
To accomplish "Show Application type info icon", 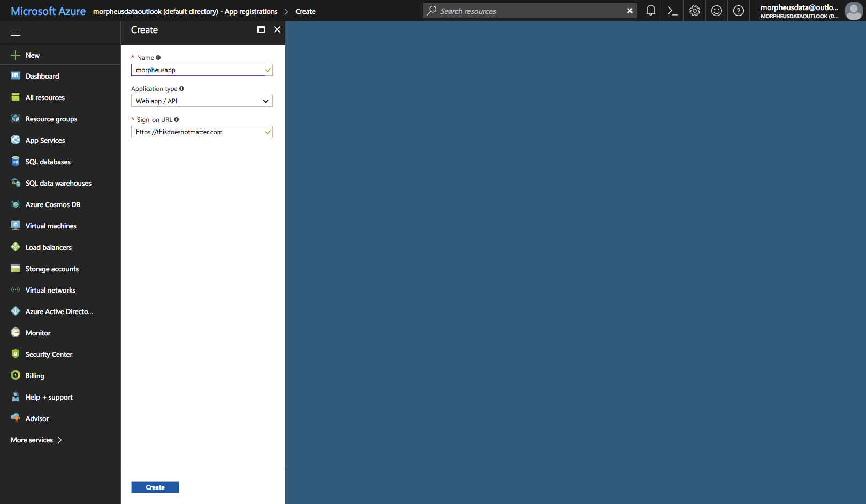I will (181, 89).
